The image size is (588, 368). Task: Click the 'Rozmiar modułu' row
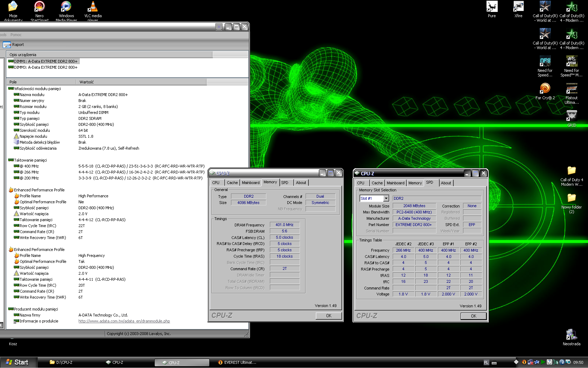tap(66, 107)
